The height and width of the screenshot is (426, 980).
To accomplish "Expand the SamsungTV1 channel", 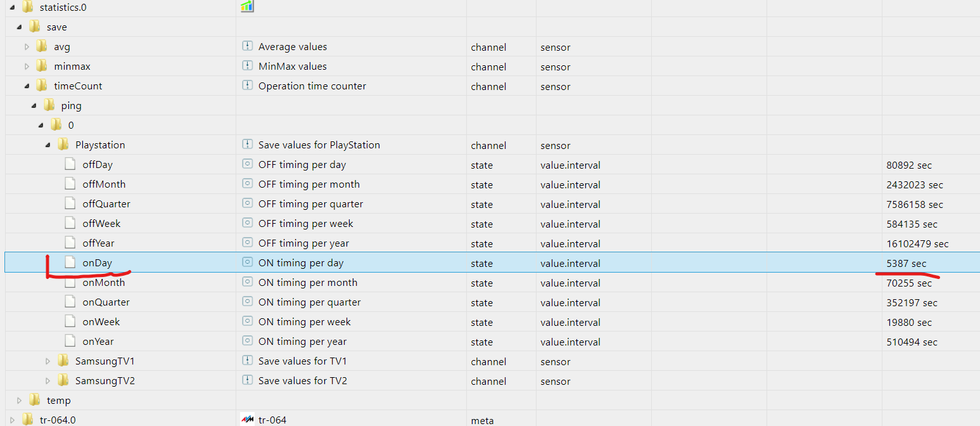I will (x=48, y=361).
